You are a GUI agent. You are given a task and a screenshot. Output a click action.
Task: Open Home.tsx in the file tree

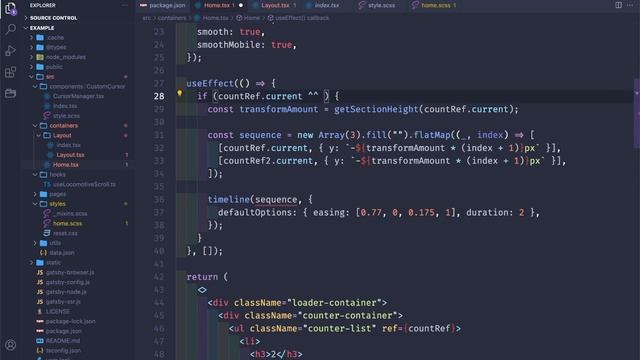pyautogui.click(x=66, y=164)
